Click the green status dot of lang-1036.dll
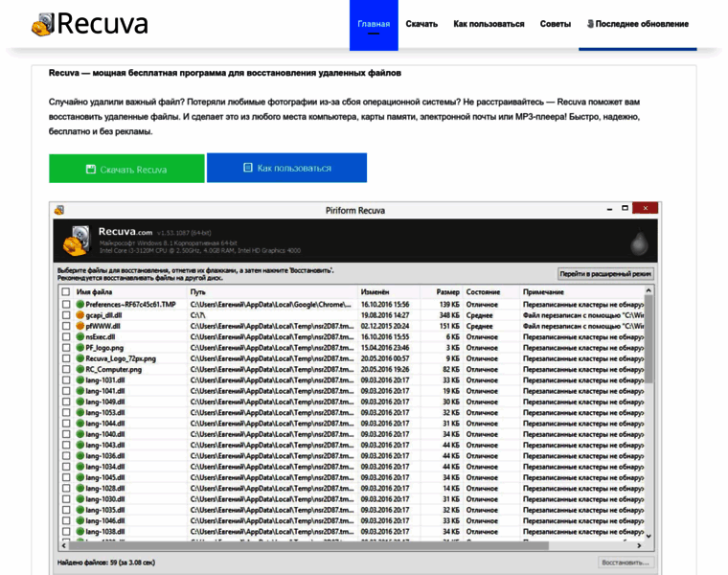Image resolution: width=728 pixels, height=575 pixels. point(80,455)
